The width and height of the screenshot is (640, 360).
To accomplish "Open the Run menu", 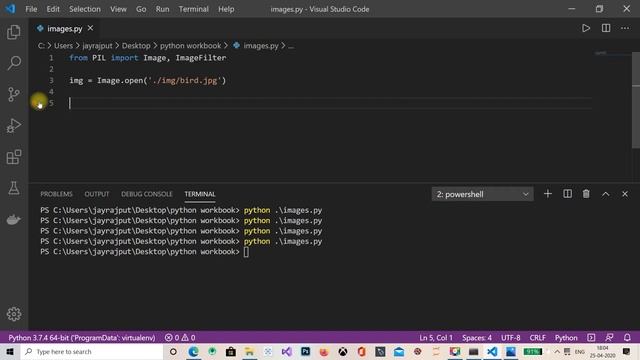I will [x=162, y=9].
